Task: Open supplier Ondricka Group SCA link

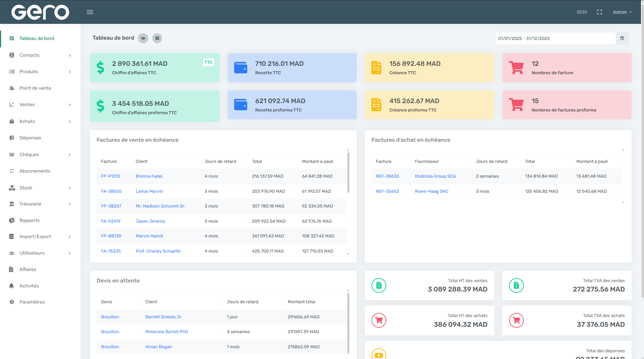Action: click(435, 176)
